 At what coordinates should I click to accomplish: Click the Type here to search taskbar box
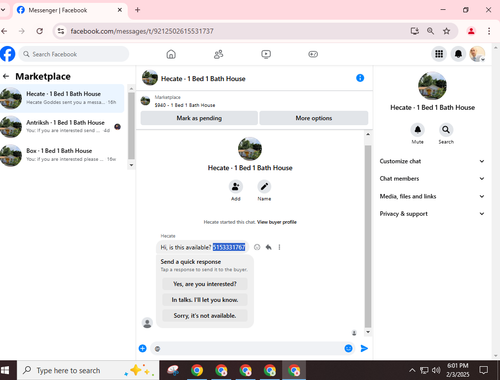88,370
